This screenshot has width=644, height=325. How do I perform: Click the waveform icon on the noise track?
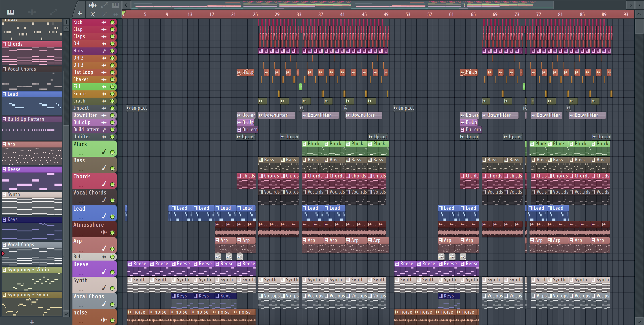pos(104,320)
